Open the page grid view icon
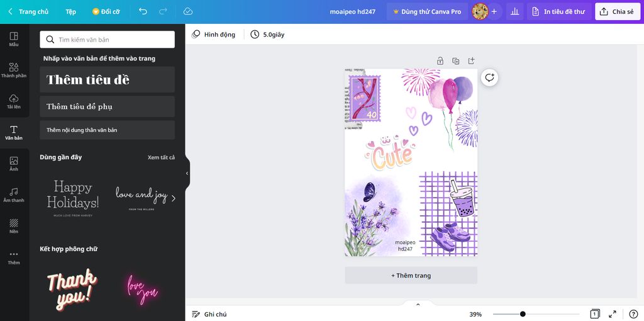This screenshot has width=644, height=321. tap(595, 314)
